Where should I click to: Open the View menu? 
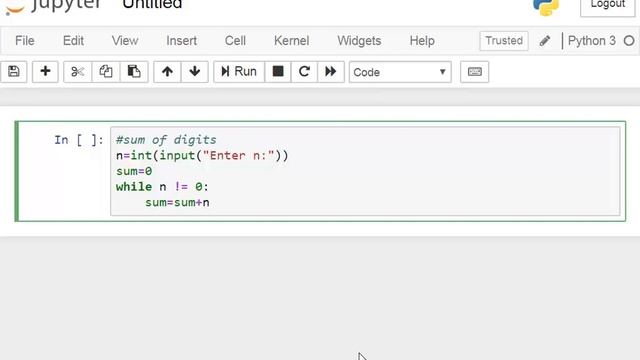pyautogui.click(x=125, y=41)
